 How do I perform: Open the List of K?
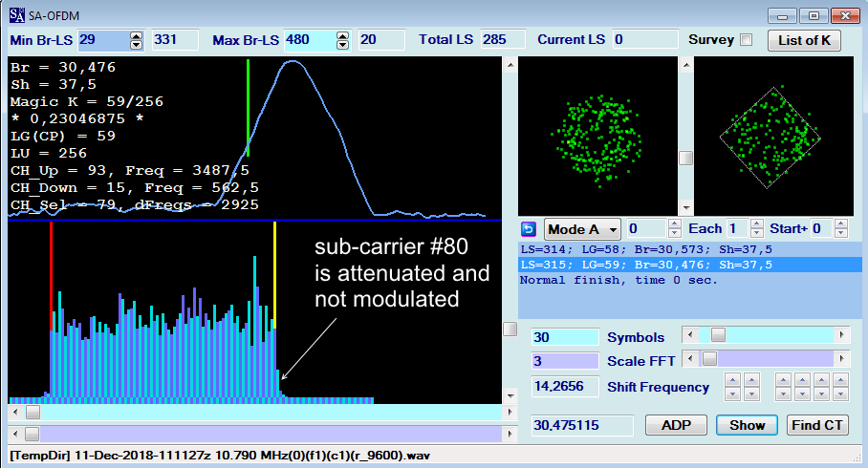804,40
